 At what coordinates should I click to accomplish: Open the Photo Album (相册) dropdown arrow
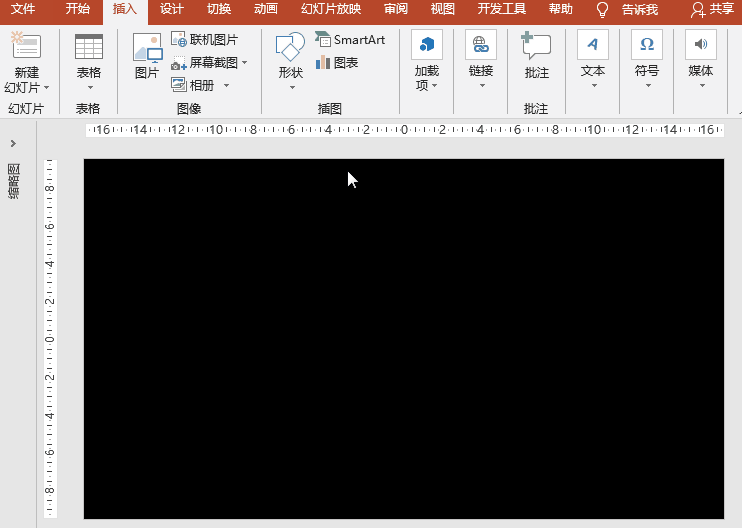[x=226, y=85]
